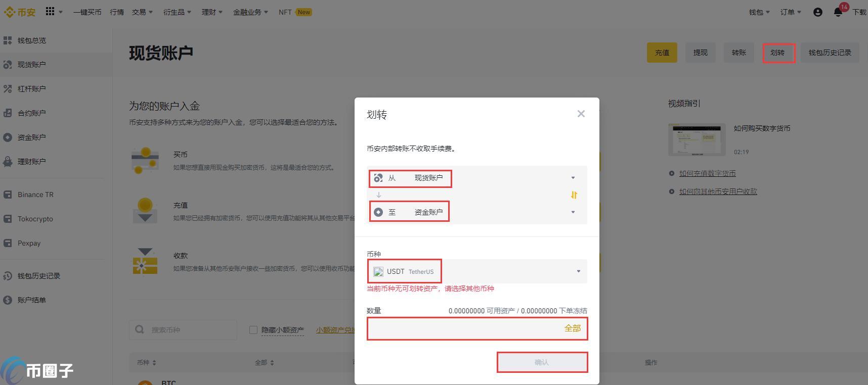The width and height of the screenshot is (868, 385).
Task: Click the yellow 充值 deposit button
Action: coord(662,53)
